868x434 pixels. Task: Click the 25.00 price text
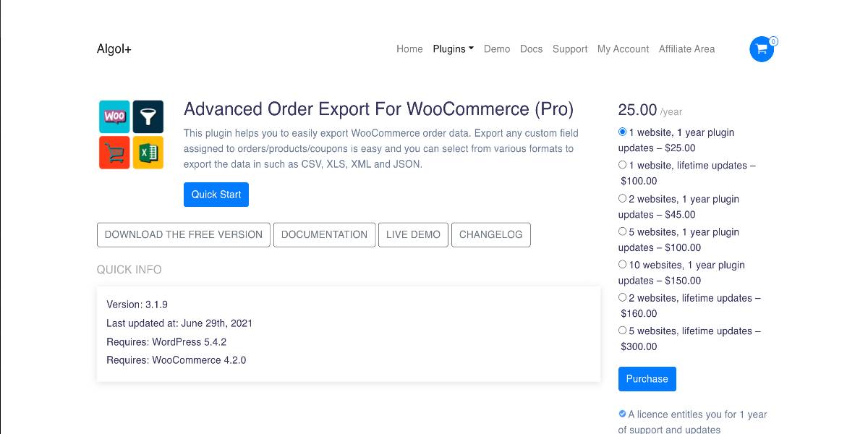point(637,110)
